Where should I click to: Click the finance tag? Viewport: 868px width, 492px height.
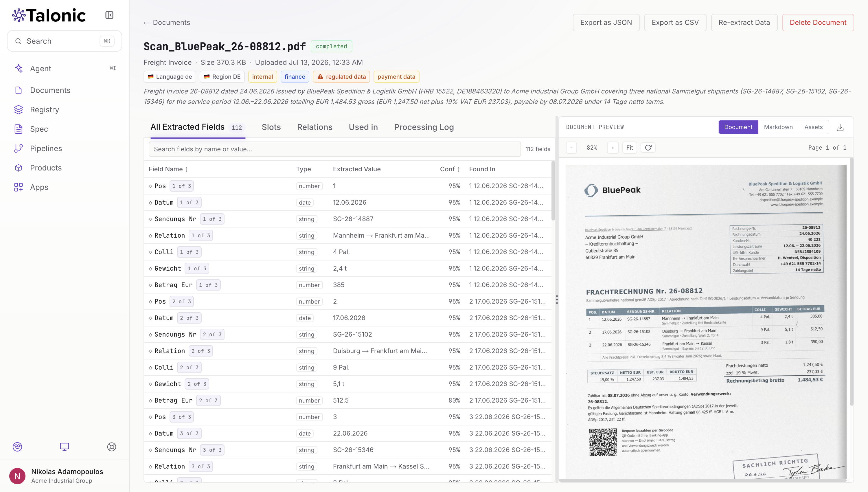pyautogui.click(x=295, y=77)
